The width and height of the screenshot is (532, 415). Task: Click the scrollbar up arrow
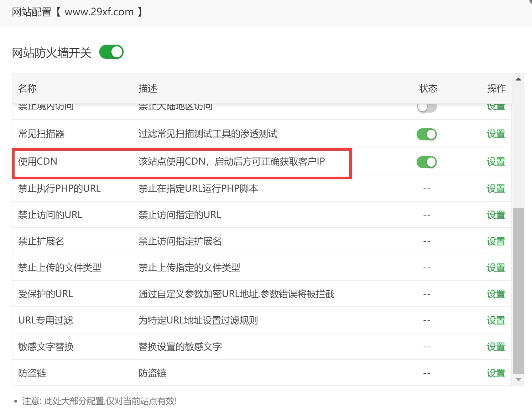[518, 79]
